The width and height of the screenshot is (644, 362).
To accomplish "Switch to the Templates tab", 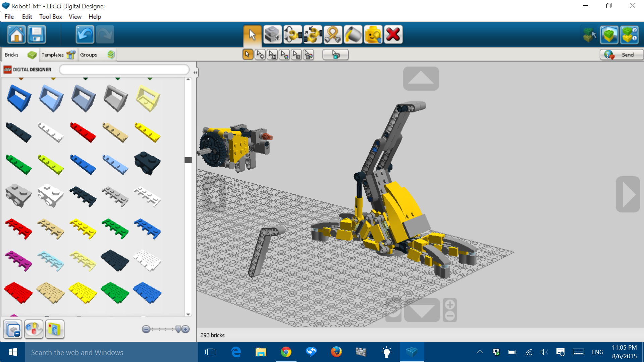I will 52,54.
